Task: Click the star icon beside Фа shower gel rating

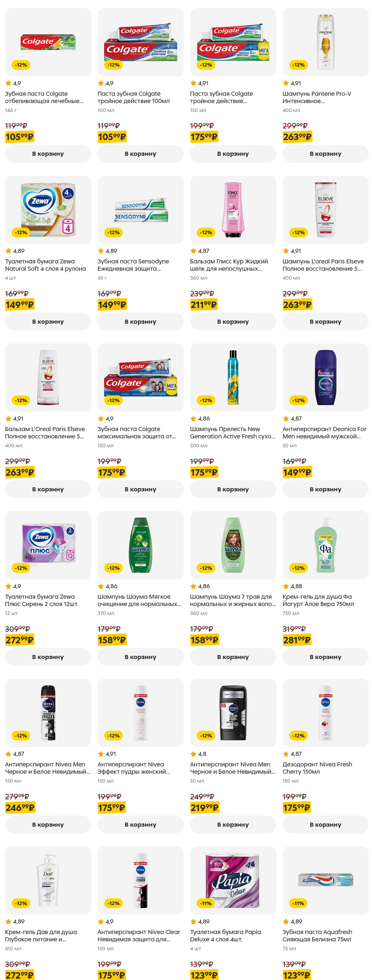Action: tap(286, 586)
